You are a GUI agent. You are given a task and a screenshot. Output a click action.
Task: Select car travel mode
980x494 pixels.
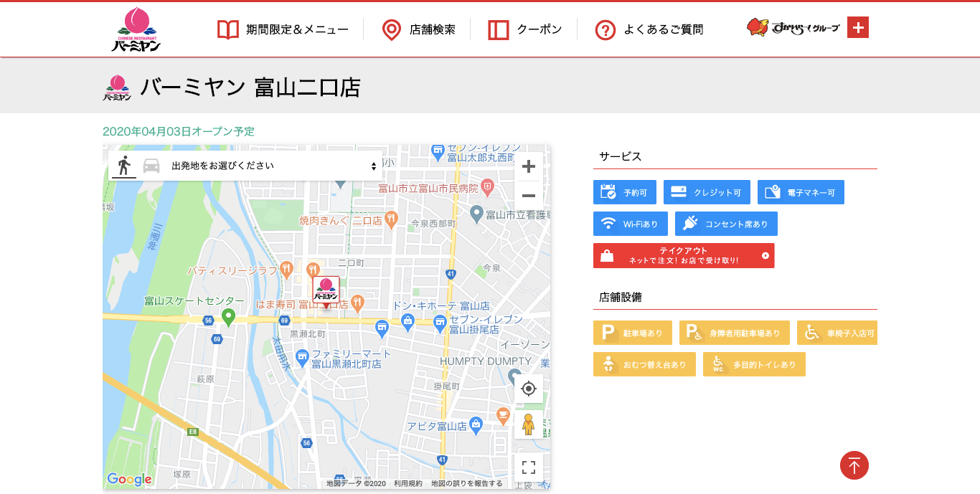(151, 166)
